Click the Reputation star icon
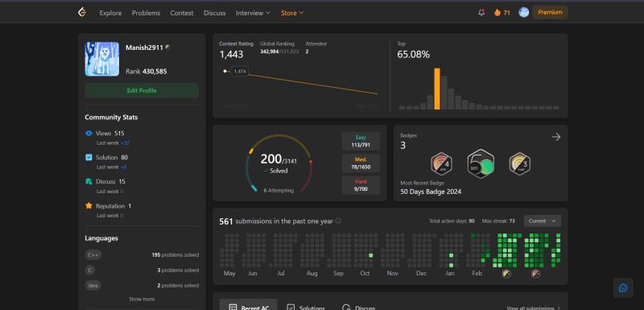Image resolution: width=644 pixels, height=310 pixels. (89, 205)
